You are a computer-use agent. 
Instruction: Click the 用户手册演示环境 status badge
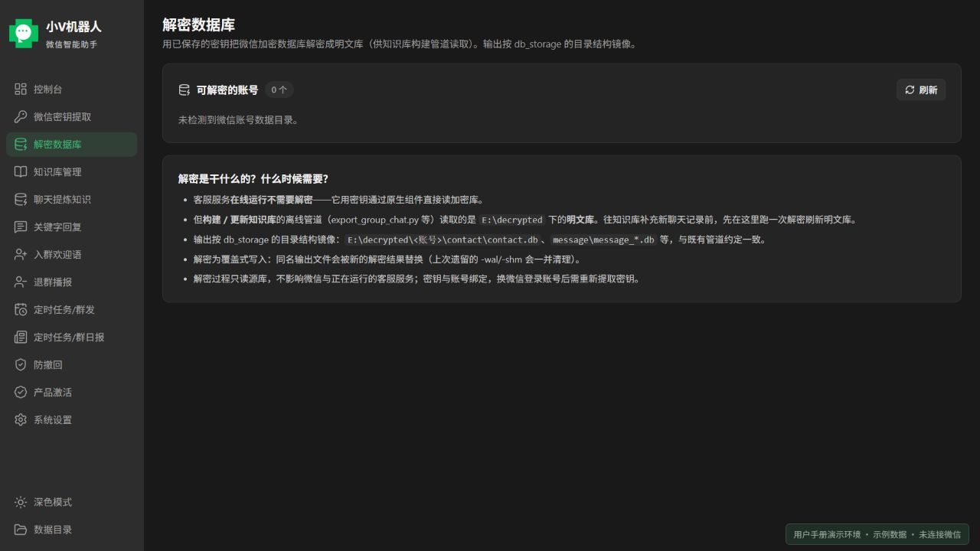877,534
